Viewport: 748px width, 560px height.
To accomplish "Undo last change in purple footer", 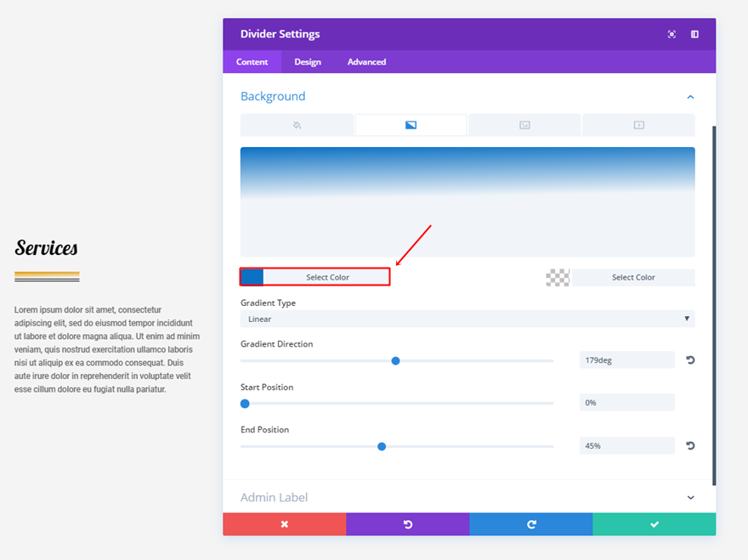I will (x=408, y=524).
